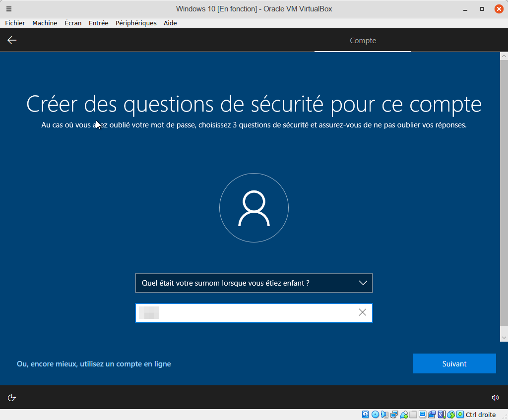Click the volume speaker icon
This screenshot has height=420, width=508.
click(495, 397)
